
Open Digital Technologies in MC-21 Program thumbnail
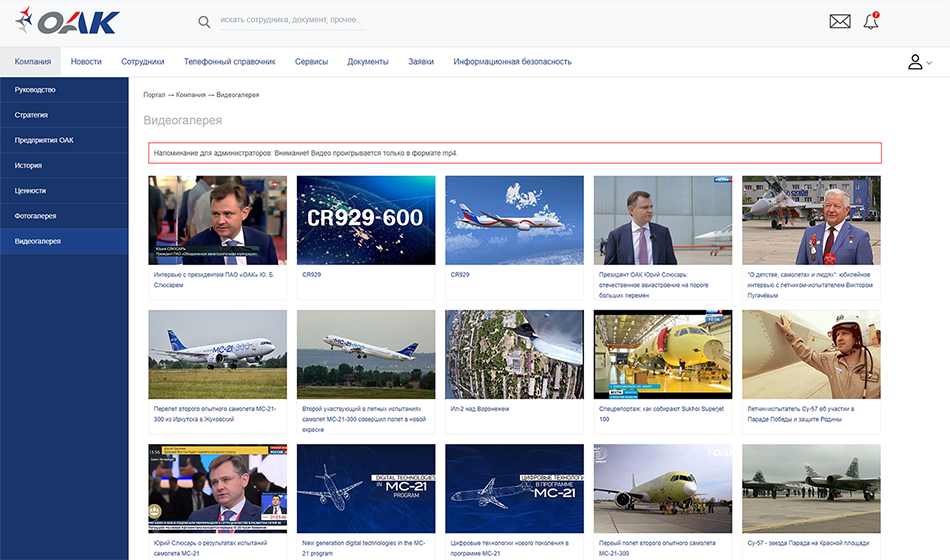pyautogui.click(x=366, y=488)
